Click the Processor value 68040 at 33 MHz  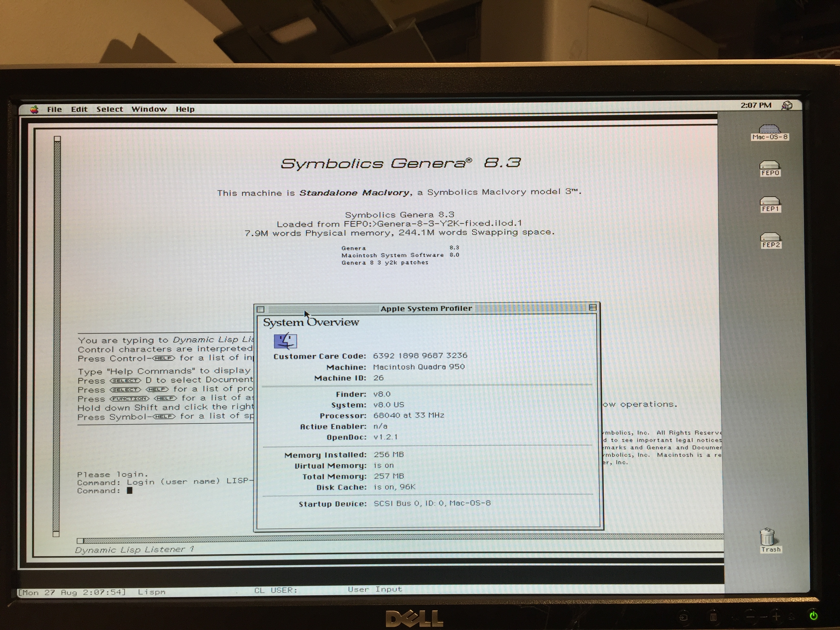tap(409, 415)
